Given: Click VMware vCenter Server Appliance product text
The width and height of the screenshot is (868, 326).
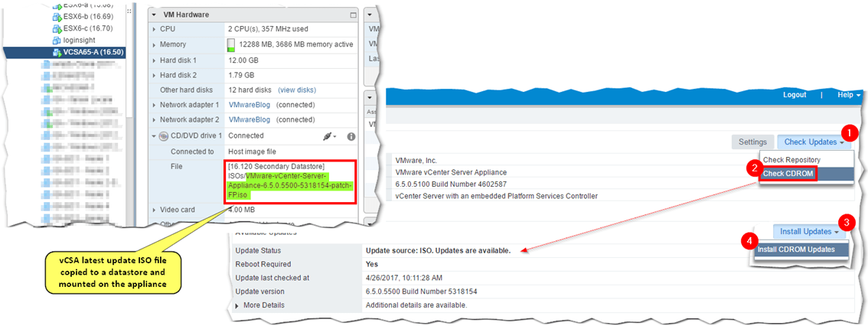Looking at the screenshot, I should coord(451,172).
